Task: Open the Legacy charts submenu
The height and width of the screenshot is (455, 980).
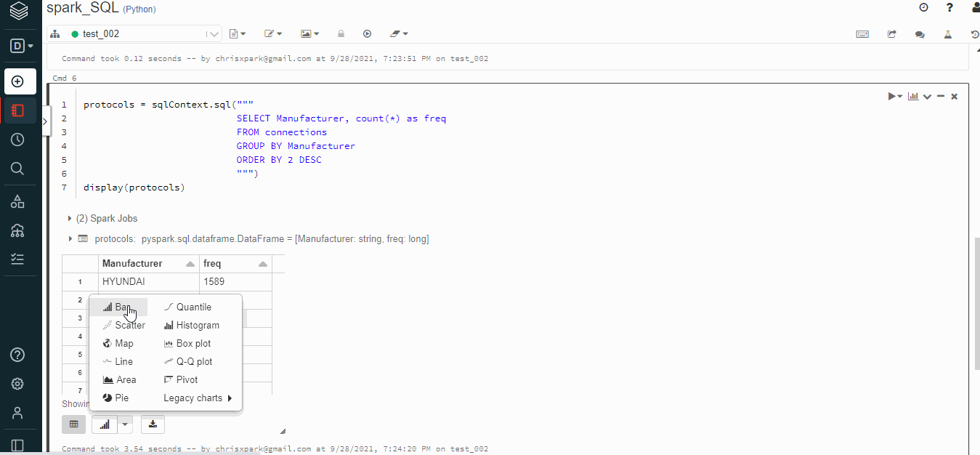Action: point(197,398)
